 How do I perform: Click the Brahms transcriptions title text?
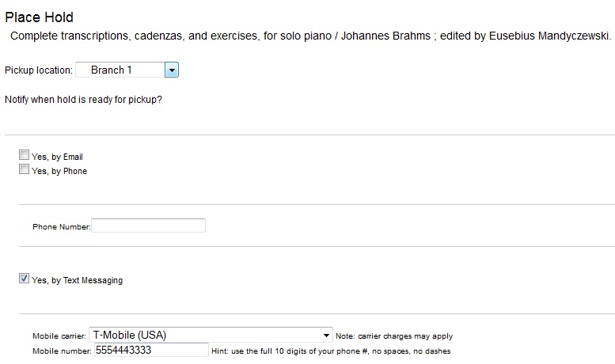coord(310,36)
